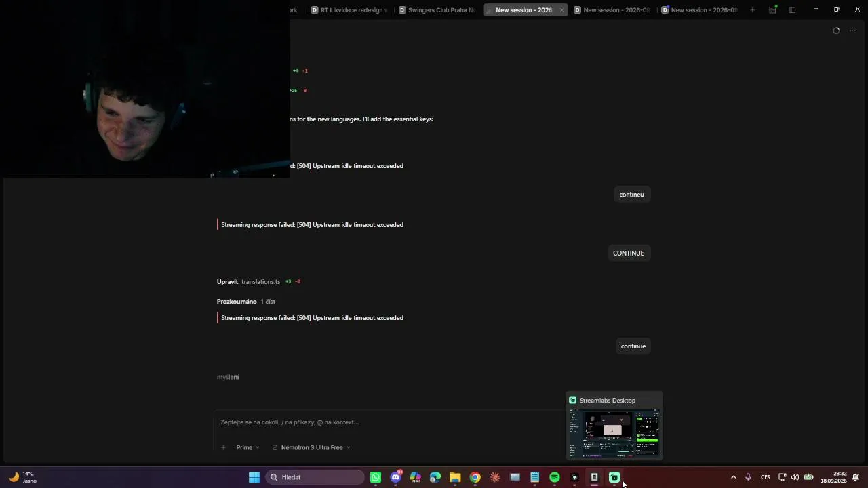Screen dimensions: 868x488
Task: Launch Microsoft Edge from taskbar
Action: tap(435, 477)
